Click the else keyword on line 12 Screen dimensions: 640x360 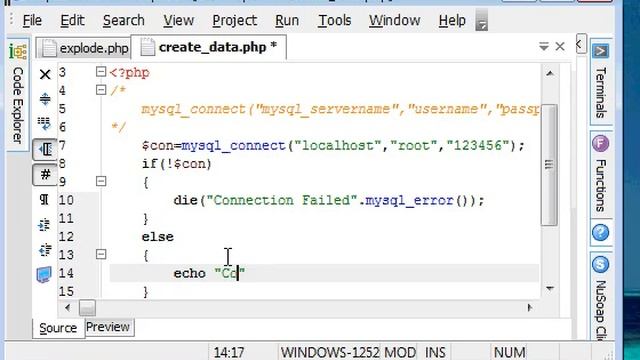pyautogui.click(x=158, y=237)
